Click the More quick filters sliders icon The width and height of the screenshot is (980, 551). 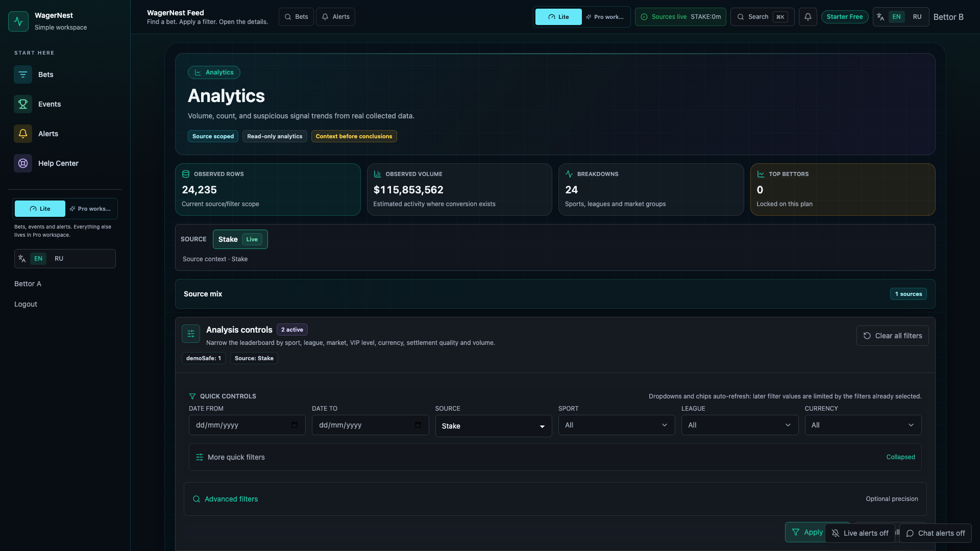click(x=200, y=457)
